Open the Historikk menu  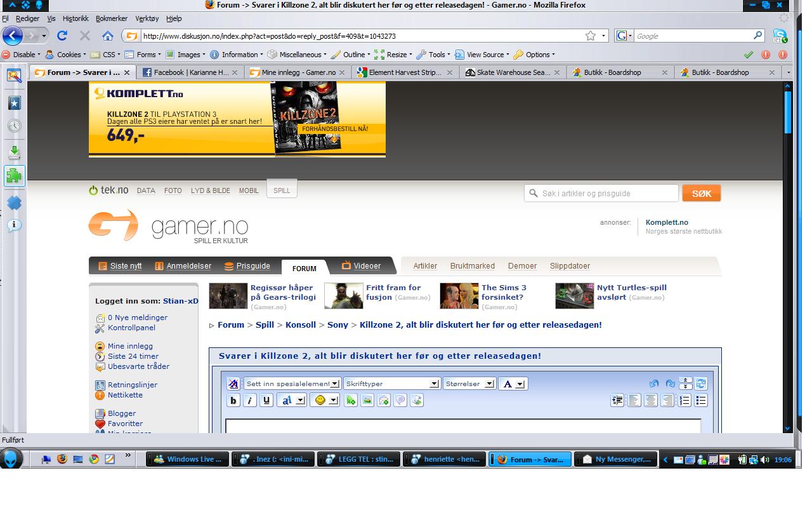click(75, 18)
